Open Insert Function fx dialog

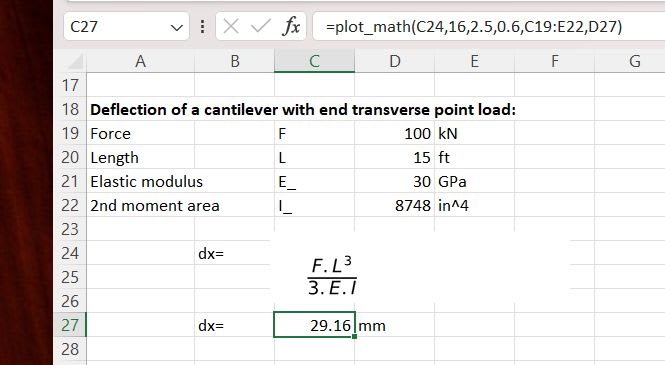click(291, 27)
